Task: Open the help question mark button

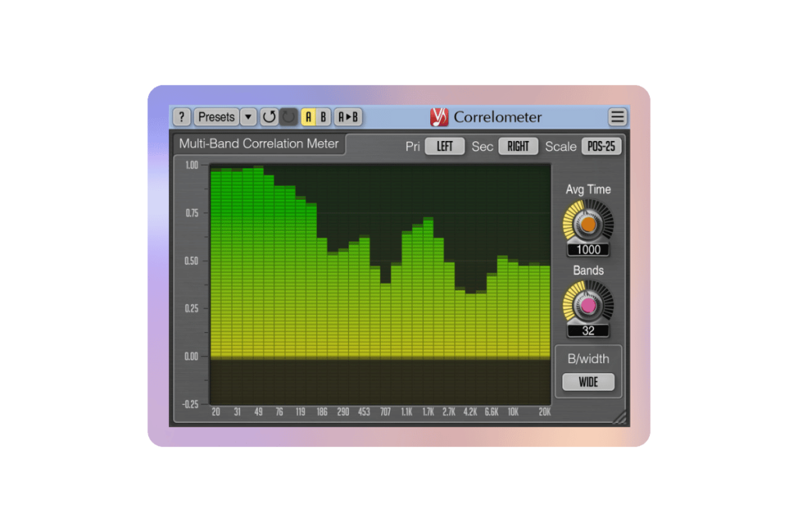Action: point(182,117)
